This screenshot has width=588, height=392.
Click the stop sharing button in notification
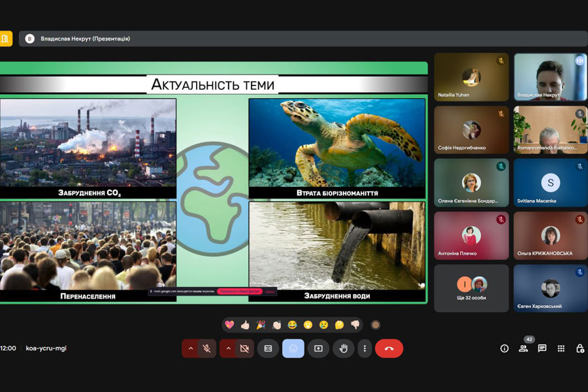tap(239, 291)
